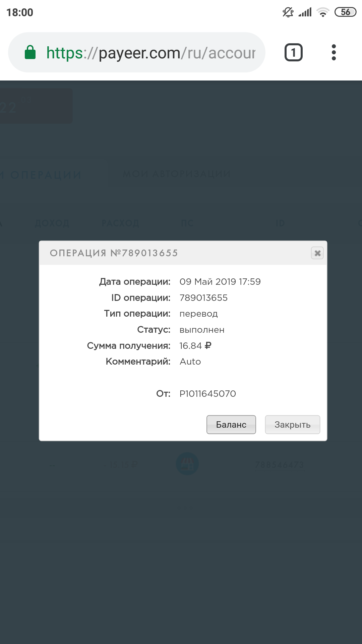This screenshot has height=644, width=362.
Task: Click the shop payment system icon
Action: tap(187, 464)
